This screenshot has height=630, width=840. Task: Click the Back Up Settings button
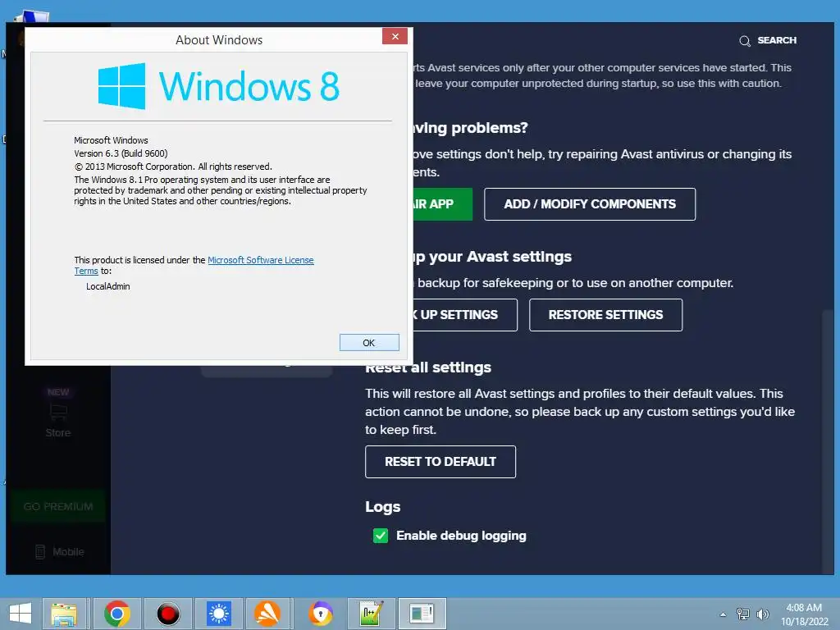pyautogui.click(x=465, y=315)
